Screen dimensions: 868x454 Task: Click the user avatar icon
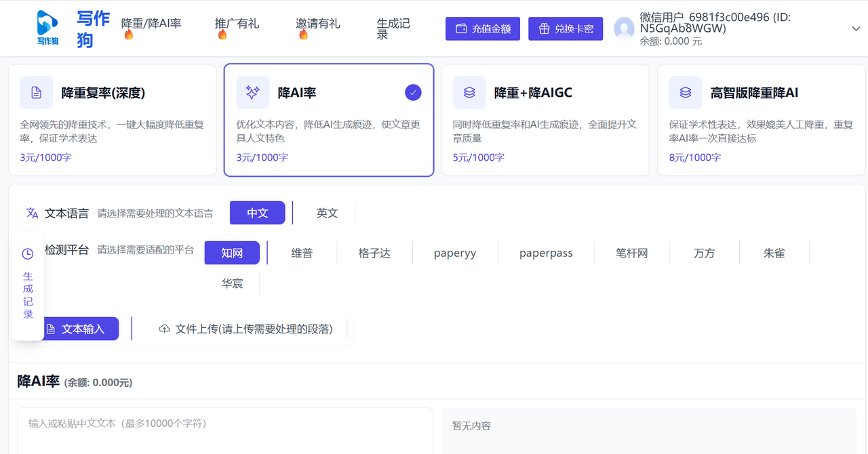624,29
